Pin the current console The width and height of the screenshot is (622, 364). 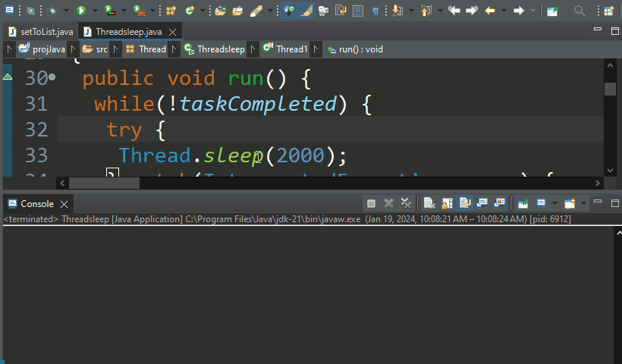523,203
